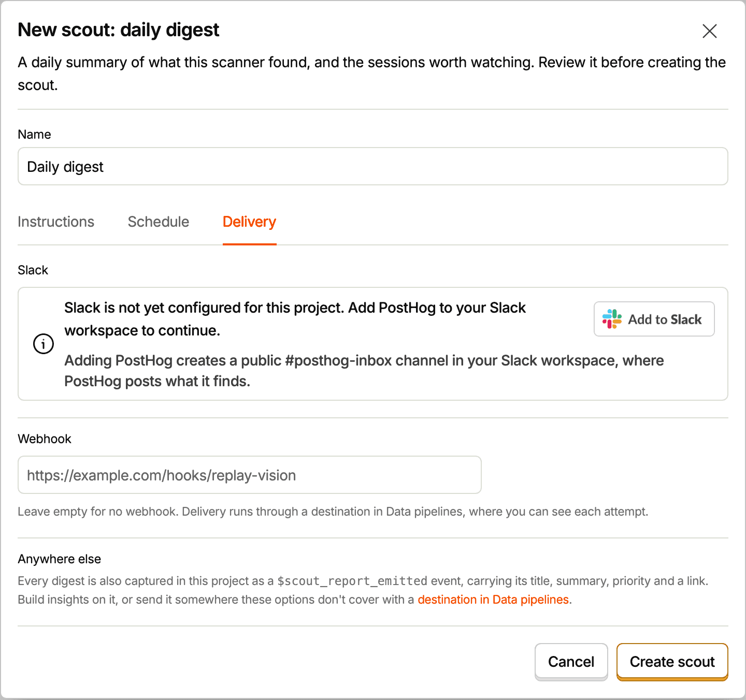
Task: Click the 'Slack is not yet configured' message
Action: pos(295,319)
